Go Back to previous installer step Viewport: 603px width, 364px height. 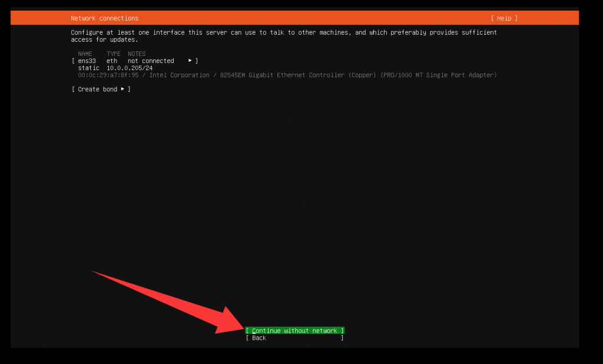pos(259,338)
